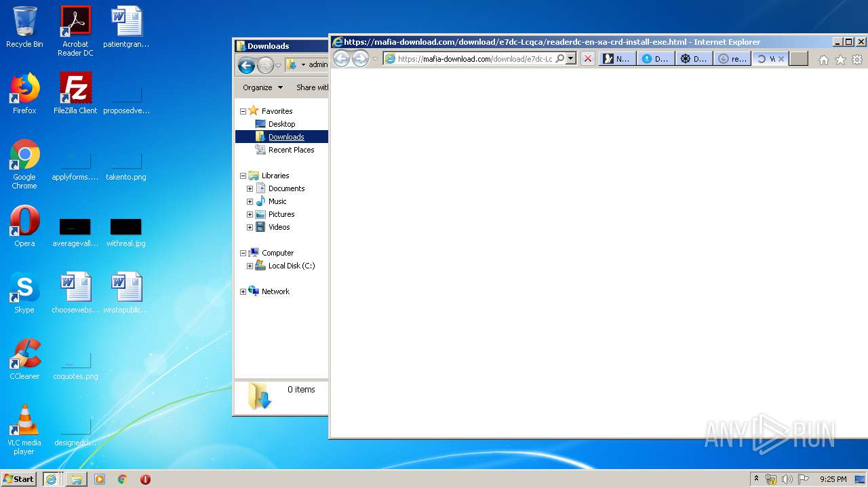This screenshot has width=868, height=488.
Task: Switch to the 're...' tab in IE
Action: tap(733, 59)
